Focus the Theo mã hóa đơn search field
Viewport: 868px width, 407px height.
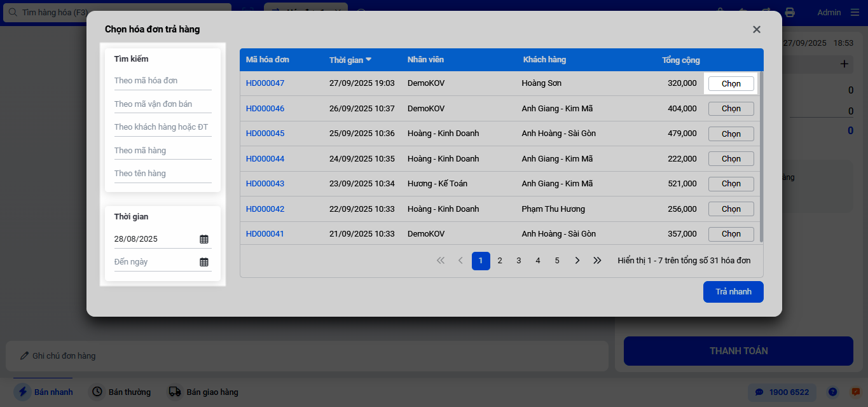163,81
